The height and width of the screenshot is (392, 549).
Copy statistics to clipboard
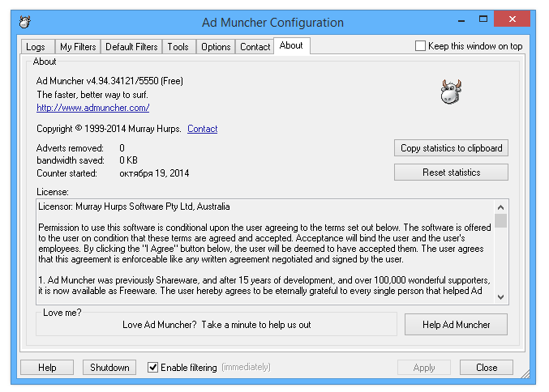pos(451,148)
